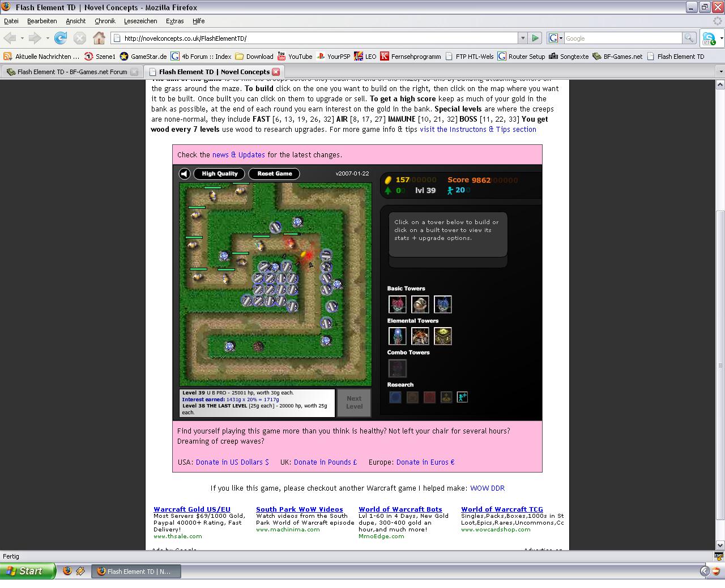725x588 pixels.
Task: Click in the Google search box
Action: [622, 38]
